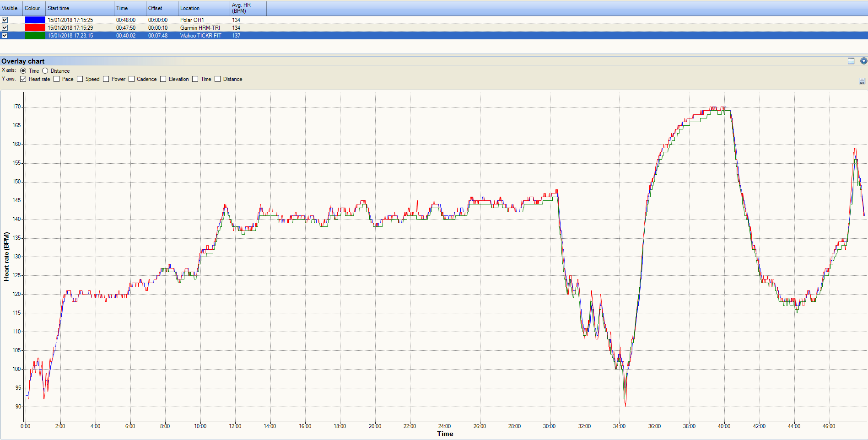The width and height of the screenshot is (868, 440).
Task: Click the 00:47:50 duration cell
Action: coord(126,28)
